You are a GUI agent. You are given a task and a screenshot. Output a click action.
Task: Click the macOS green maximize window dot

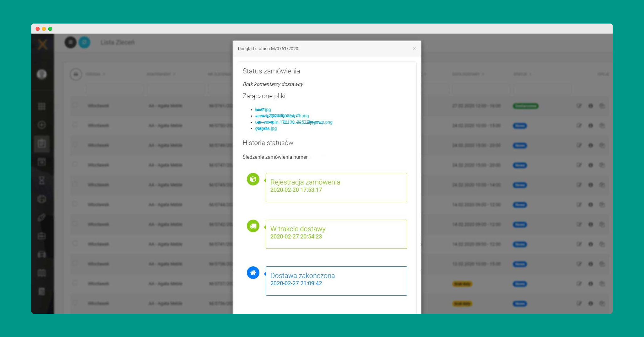click(50, 29)
